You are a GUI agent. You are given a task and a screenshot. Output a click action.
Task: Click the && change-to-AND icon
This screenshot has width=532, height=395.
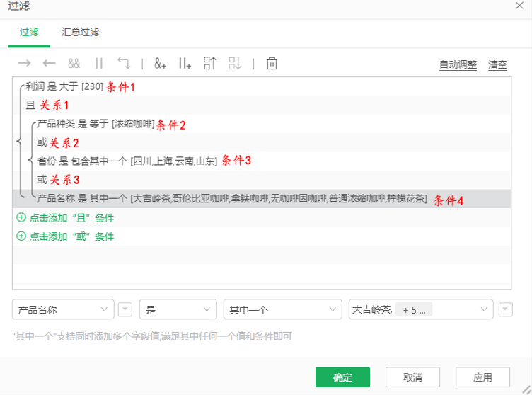click(74, 63)
